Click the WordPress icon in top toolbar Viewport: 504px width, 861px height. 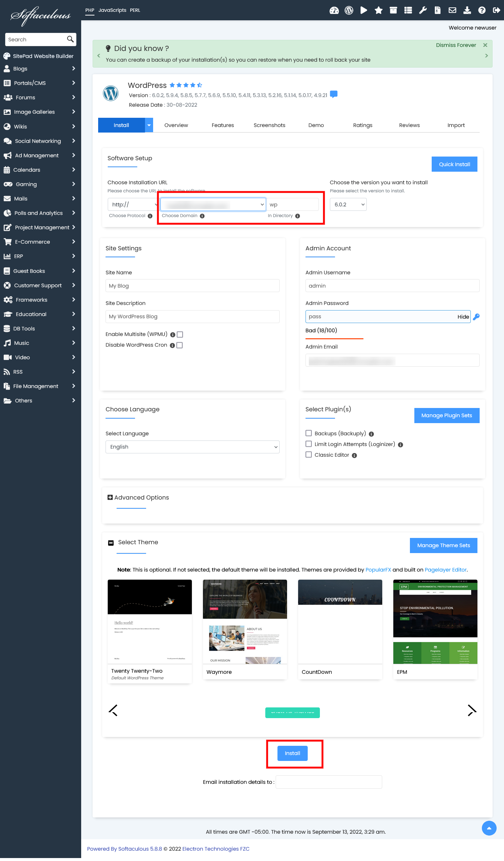[x=349, y=10]
